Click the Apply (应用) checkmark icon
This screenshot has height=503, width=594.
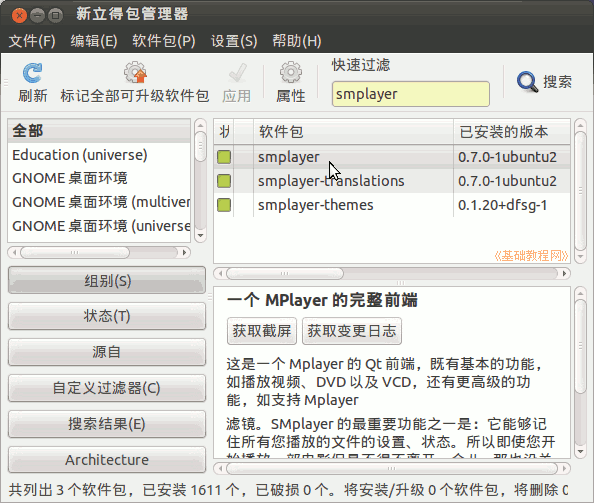coord(238,73)
